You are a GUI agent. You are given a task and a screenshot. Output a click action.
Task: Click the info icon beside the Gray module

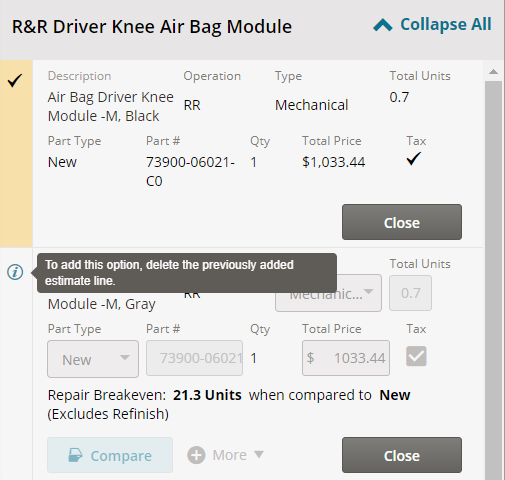(x=15, y=272)
